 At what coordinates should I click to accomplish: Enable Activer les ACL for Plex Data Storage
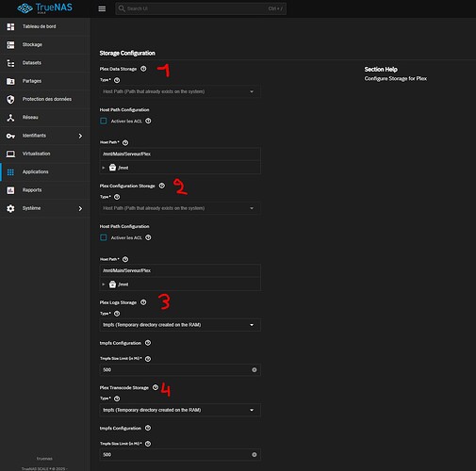pos(104,121)
